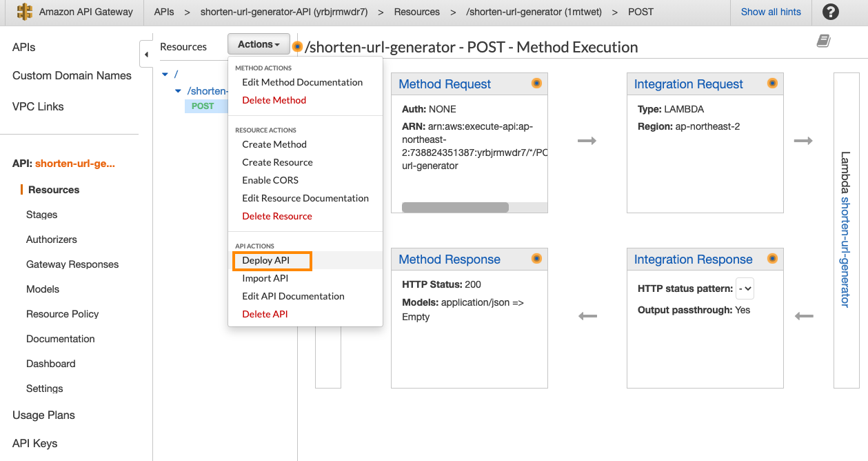The image size is (868, 461).
Task: Click API shorten-url-ge... name in sidebar
Action: 75,164
